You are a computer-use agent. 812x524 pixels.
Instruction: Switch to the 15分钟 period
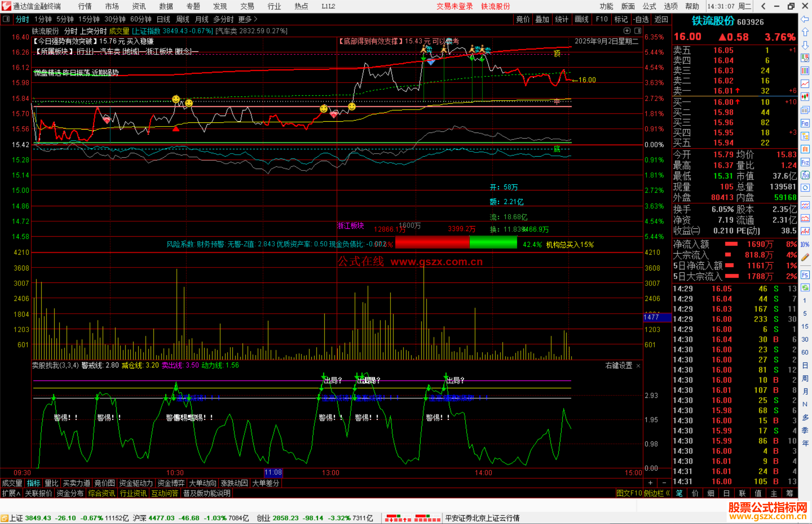89,19
